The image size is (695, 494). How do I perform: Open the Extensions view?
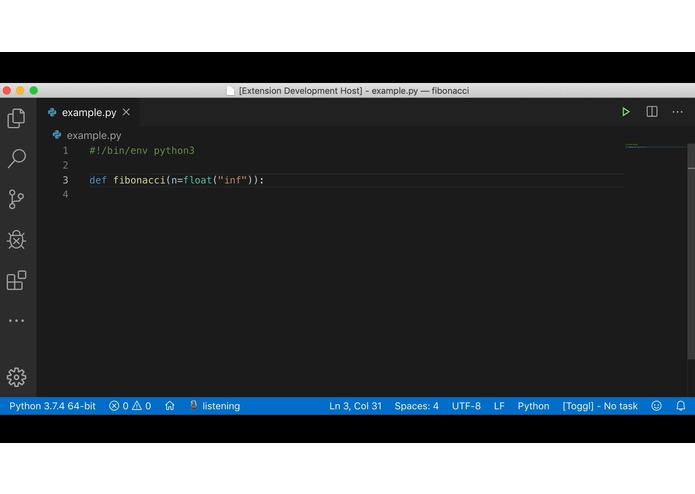16,280
